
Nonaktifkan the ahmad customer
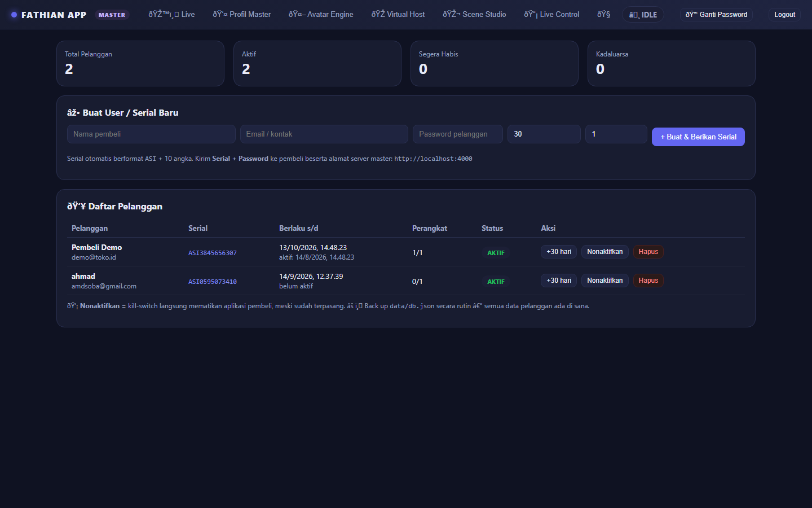click(605, 281)
